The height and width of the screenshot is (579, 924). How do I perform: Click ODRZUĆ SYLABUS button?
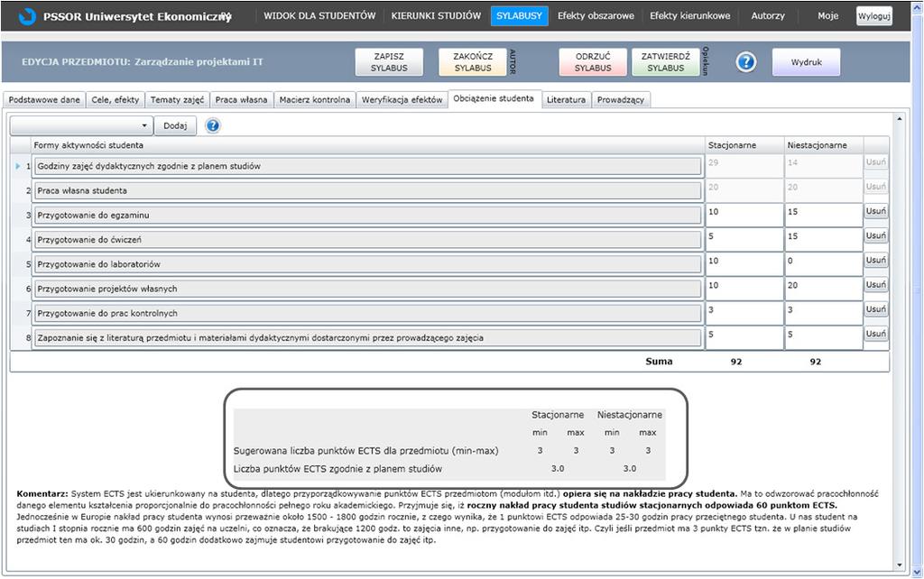[x=593, y=62]
